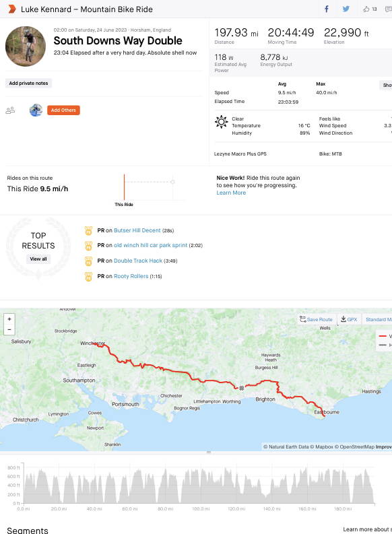Zoom out on map with minus button
The image size is (392, 534).
9,329
